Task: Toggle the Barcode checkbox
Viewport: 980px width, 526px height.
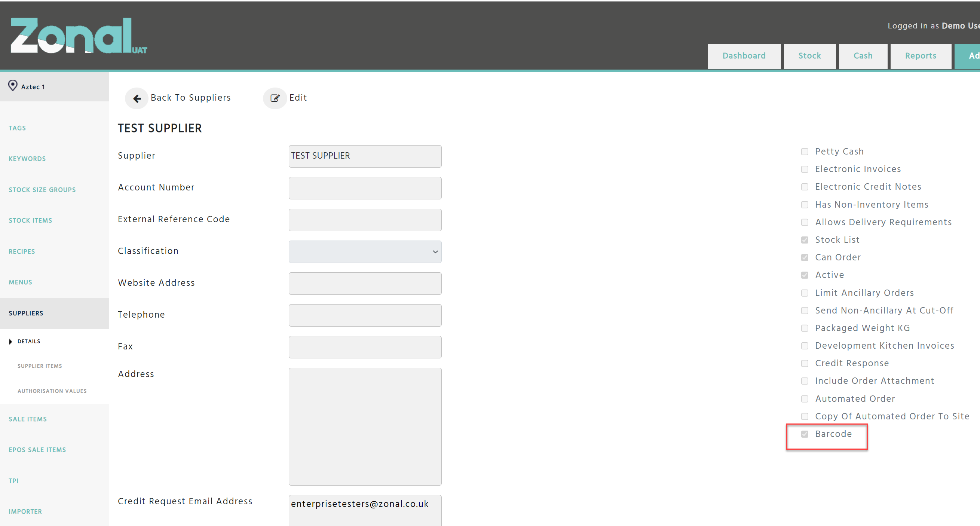Action: pyautogui.click(x=804, y=434)
